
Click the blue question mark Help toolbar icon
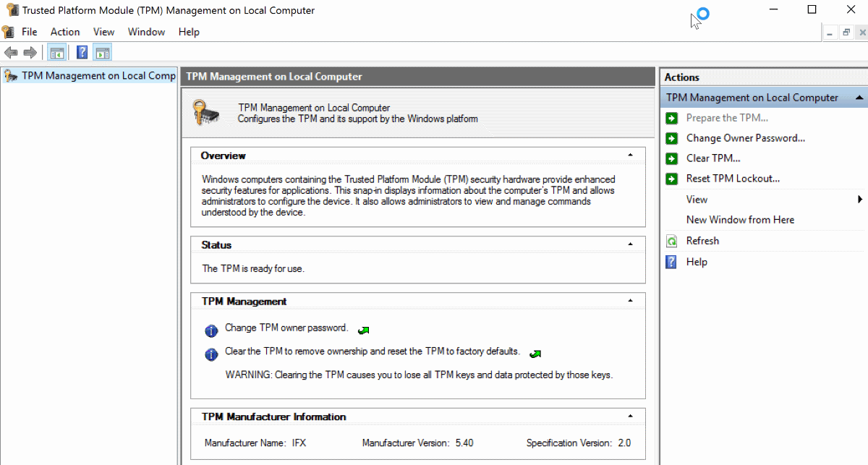[82, 52]
